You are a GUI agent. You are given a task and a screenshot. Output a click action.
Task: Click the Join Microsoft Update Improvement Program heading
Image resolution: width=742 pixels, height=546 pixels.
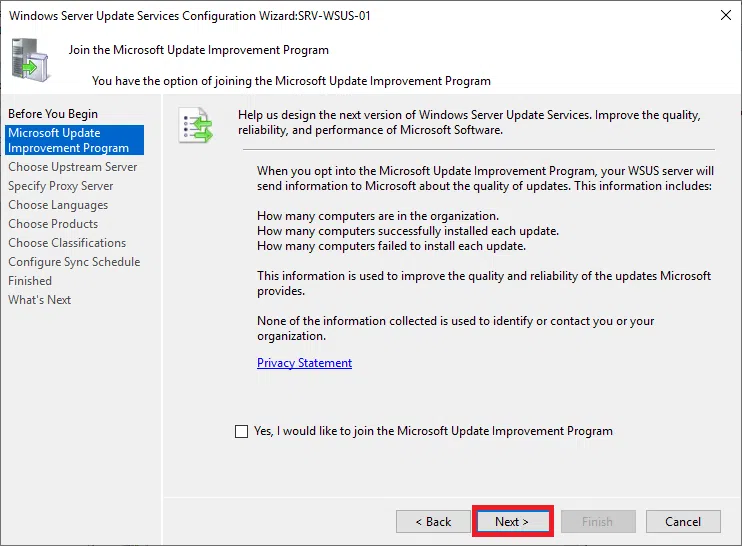(198, 50)
